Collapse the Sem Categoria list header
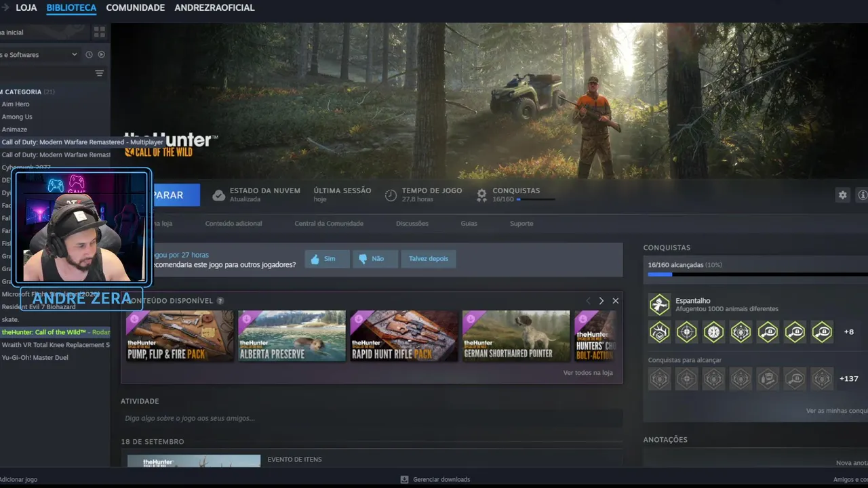 (28, 91)
